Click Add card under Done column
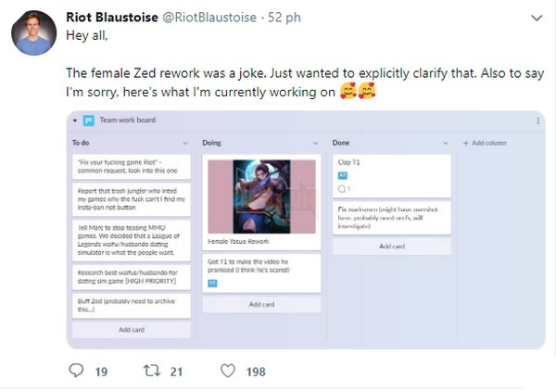 pos(392,247)
